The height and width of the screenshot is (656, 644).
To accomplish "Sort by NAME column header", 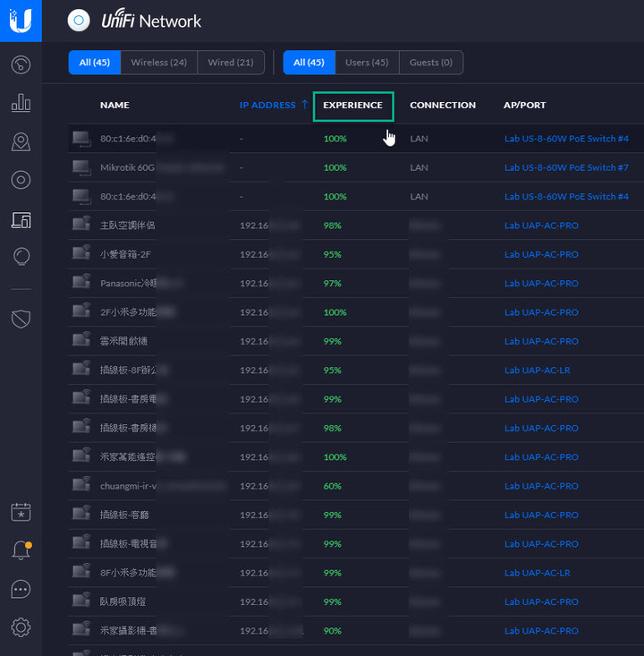I will [114, 105].
